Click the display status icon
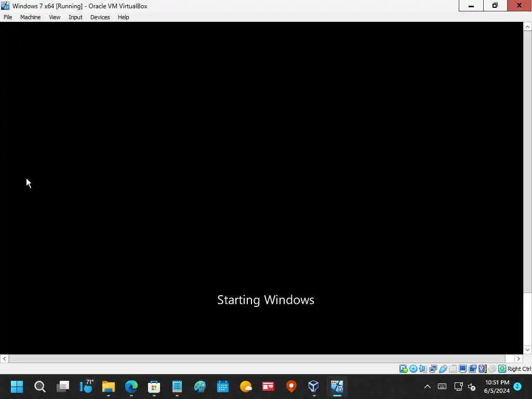 pos(462,369)
